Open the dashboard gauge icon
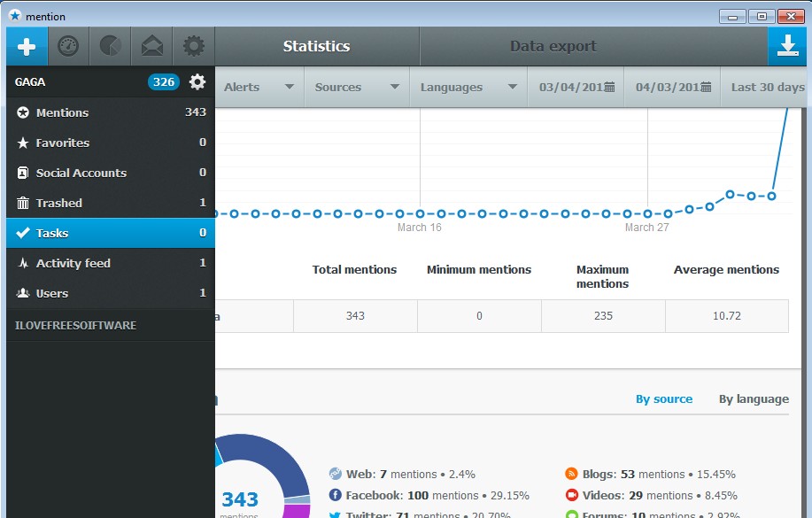The width and height of the screenshot is (812, 518). point(68,47)
